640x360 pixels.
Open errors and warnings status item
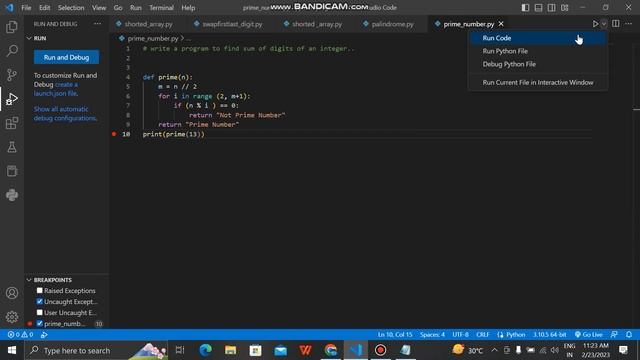click(x=20, y=335)
